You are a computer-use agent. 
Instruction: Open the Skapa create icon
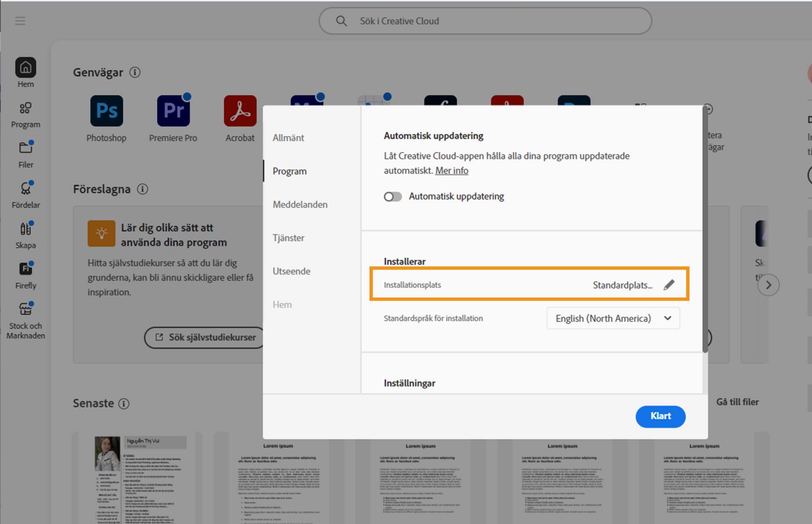[x=25, y=229]
